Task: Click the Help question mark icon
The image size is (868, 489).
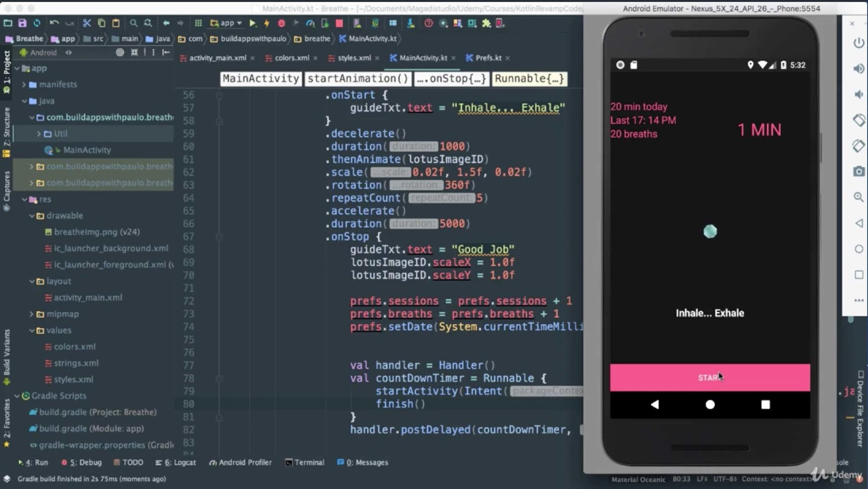Action: click(429, 23)
